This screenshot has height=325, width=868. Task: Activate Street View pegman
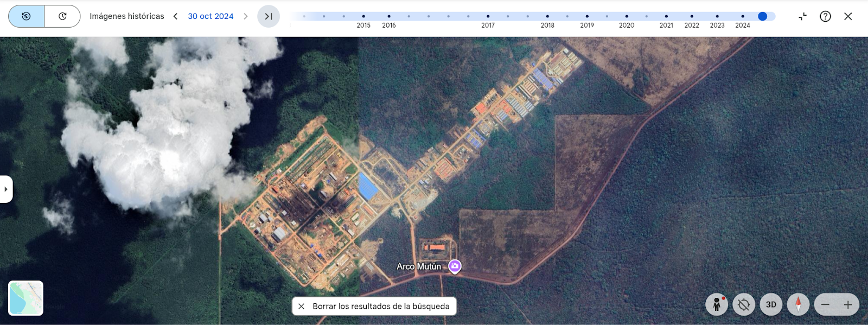point(717,304)
